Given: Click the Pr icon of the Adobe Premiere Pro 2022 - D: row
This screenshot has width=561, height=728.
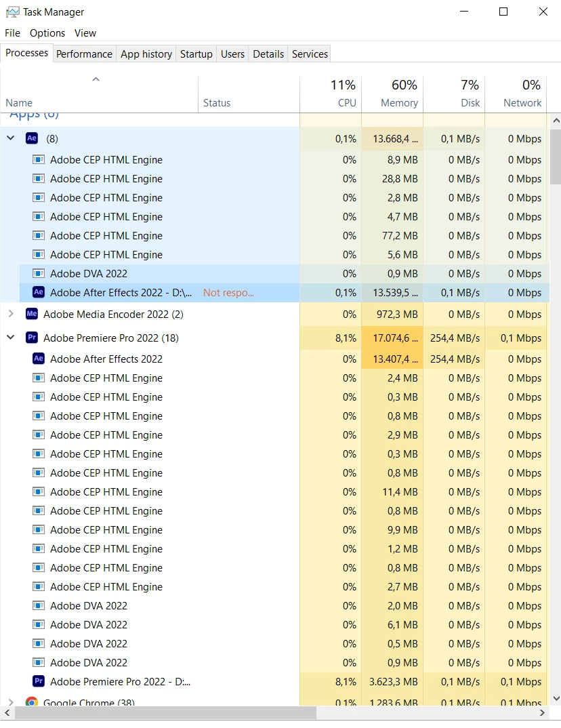Looking at the screenshot, I should point(39,682).
